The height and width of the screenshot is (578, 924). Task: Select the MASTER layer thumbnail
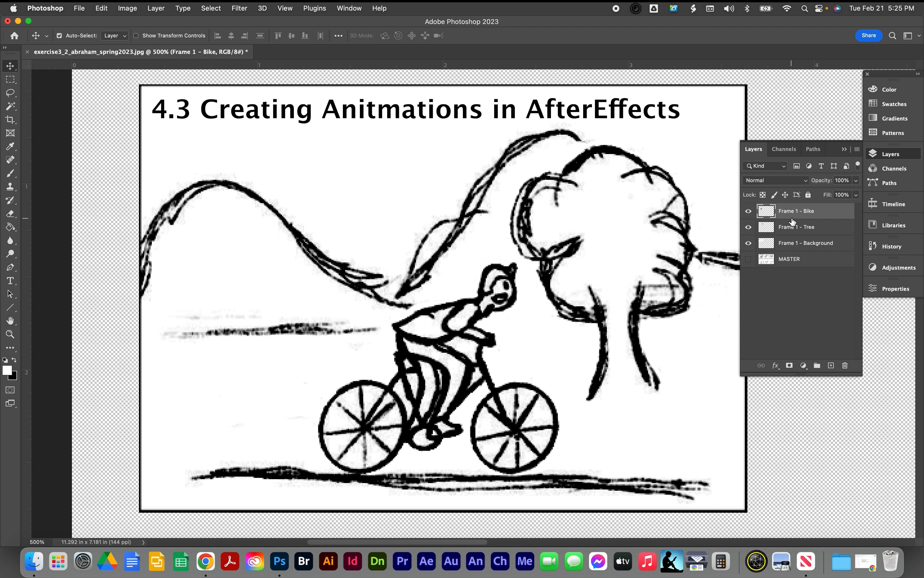pos(766,259)
